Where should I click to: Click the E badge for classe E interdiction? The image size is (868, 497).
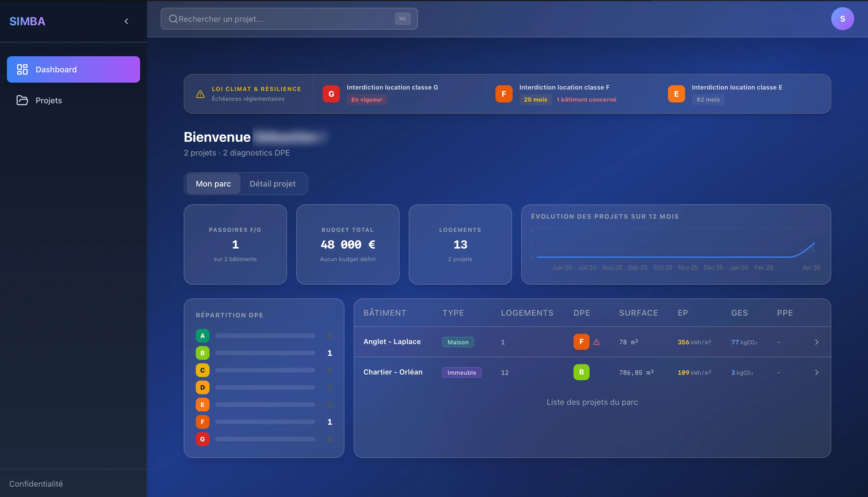676,94
